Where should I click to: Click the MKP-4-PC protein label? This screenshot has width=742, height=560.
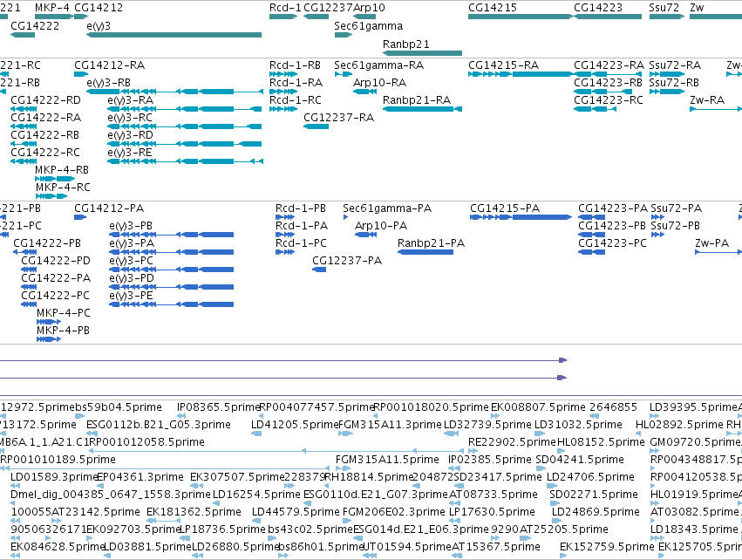coord(64,313)
